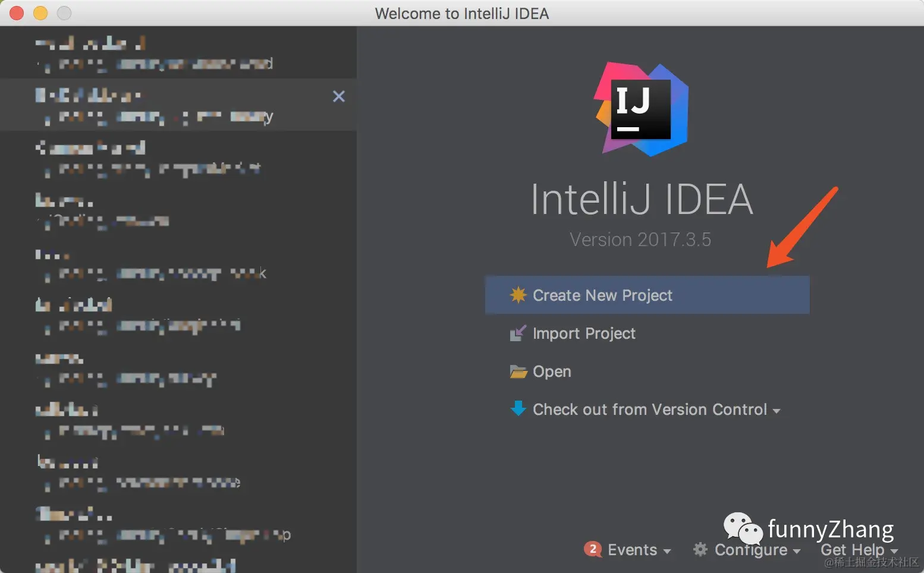The width and height of the screenshot is (924, 573).
Task: Click the Configure gear icon
Action: click(x=700, y=549)
